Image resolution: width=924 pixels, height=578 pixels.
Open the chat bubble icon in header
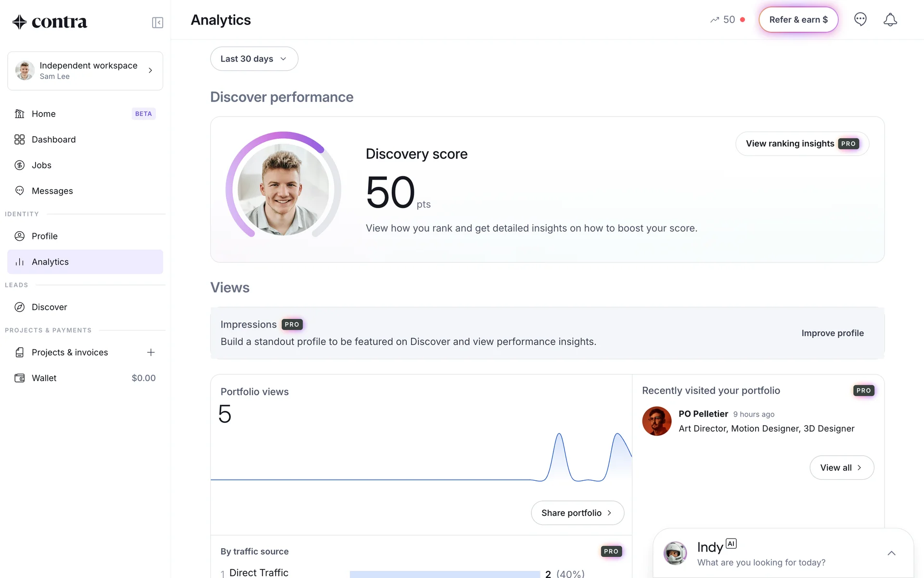coord(860,19)
